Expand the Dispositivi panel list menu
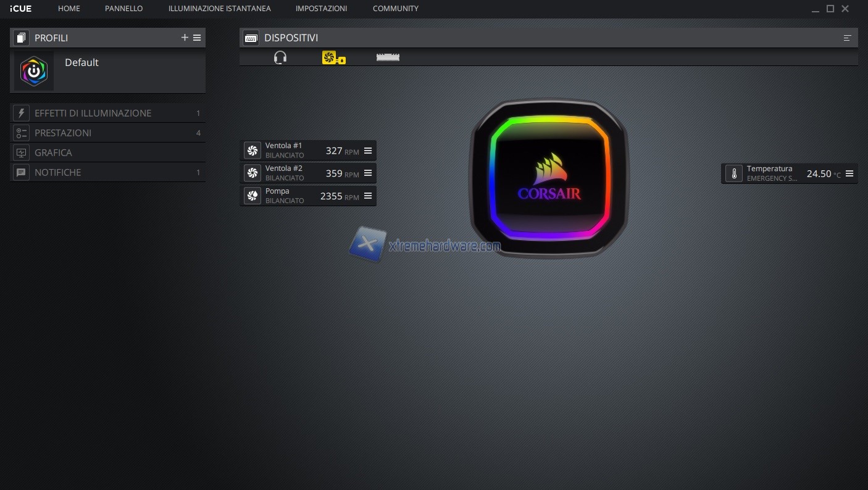 click(x=847, y=38)
